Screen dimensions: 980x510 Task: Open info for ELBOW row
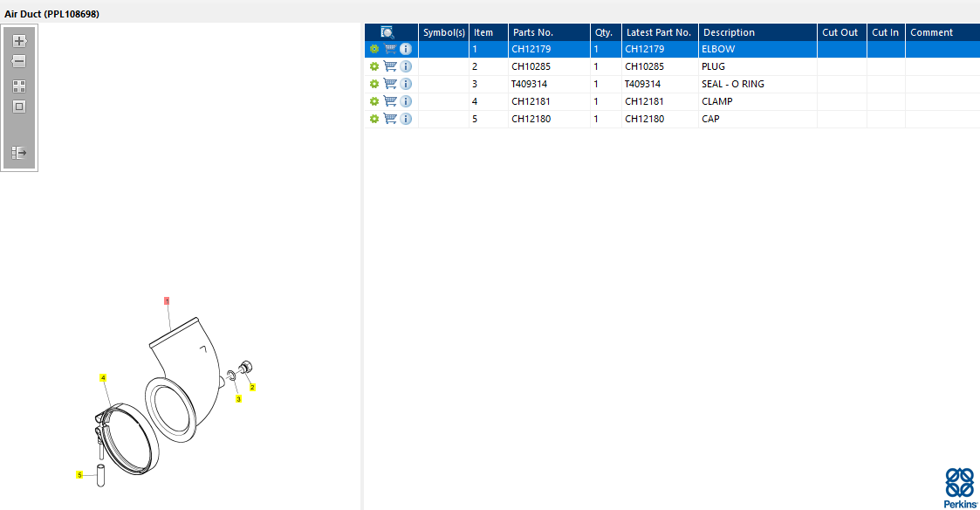pyautogui.click(x=406, y=49)
